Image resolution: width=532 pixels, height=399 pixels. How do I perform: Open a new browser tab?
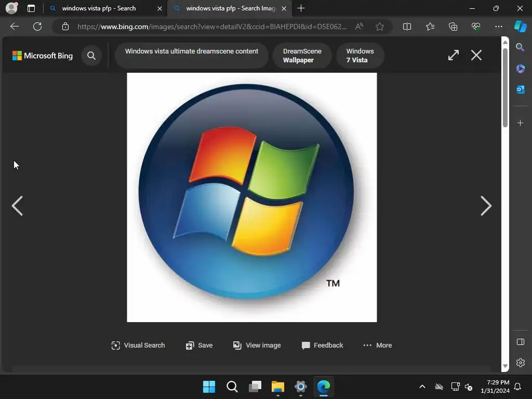(301, 8)
